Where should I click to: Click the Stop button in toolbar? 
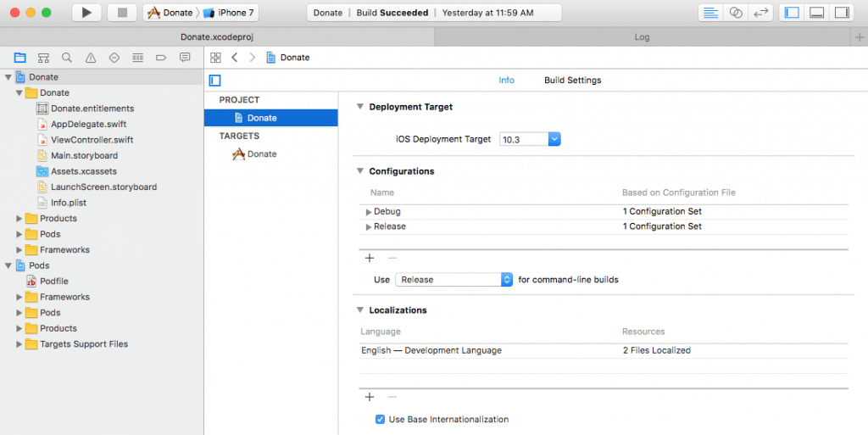click(121, 13)
